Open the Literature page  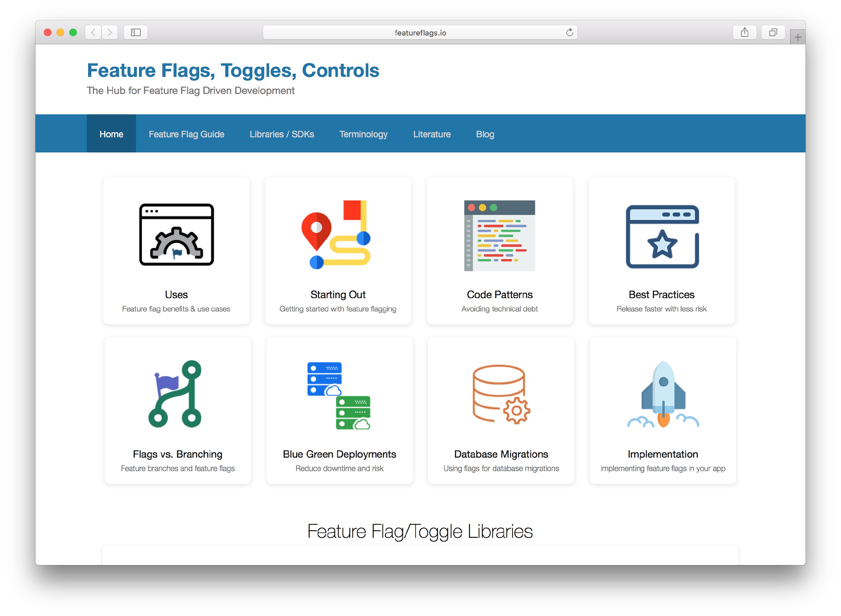tap(432, 134)
